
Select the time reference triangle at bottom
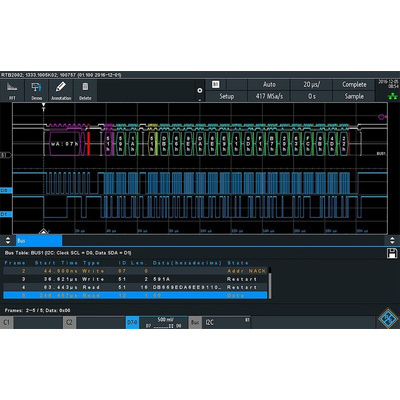tap(43, 231)
